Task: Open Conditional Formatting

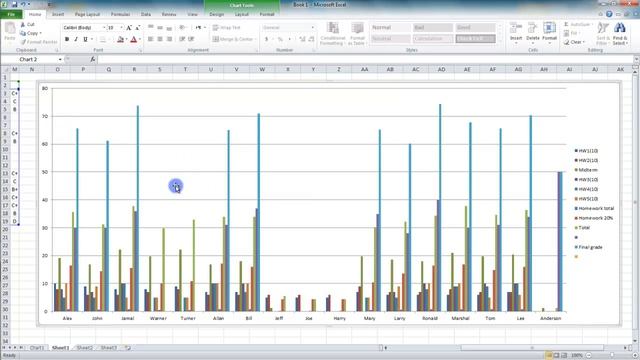Action: tap(333, 33)
